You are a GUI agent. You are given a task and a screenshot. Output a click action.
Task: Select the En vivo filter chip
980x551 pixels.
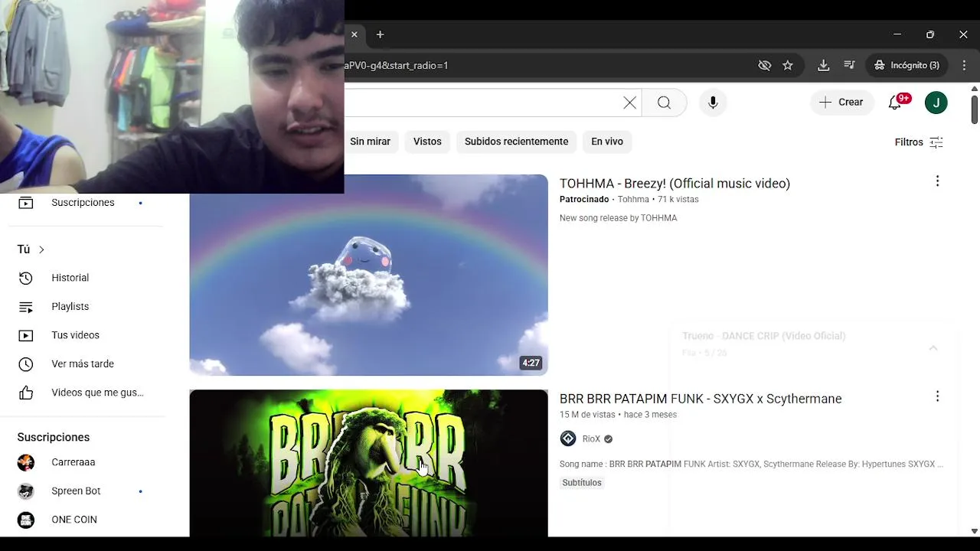coord(606,142)
